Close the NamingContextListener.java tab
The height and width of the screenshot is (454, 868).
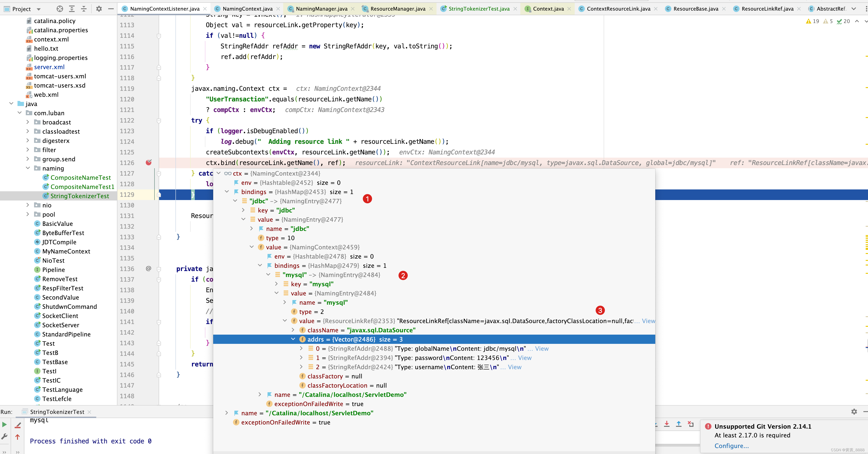(205, 9)
